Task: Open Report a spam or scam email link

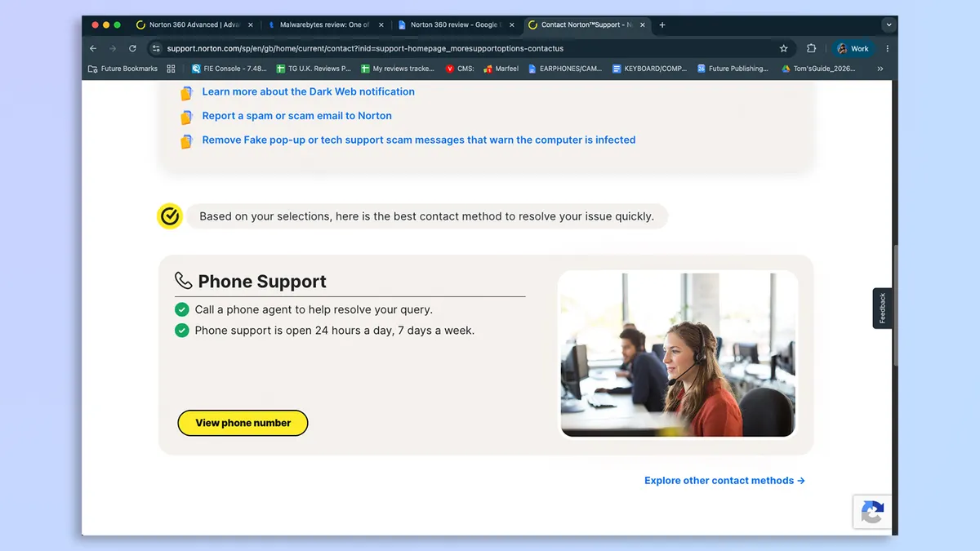Action: [x=296, y=116]
